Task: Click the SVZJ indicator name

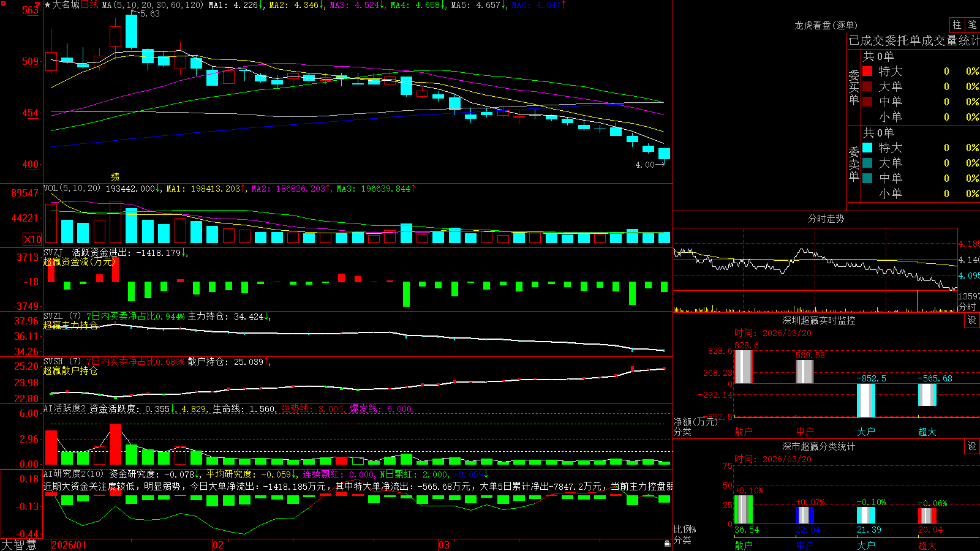Action: (x=53, y=252)
